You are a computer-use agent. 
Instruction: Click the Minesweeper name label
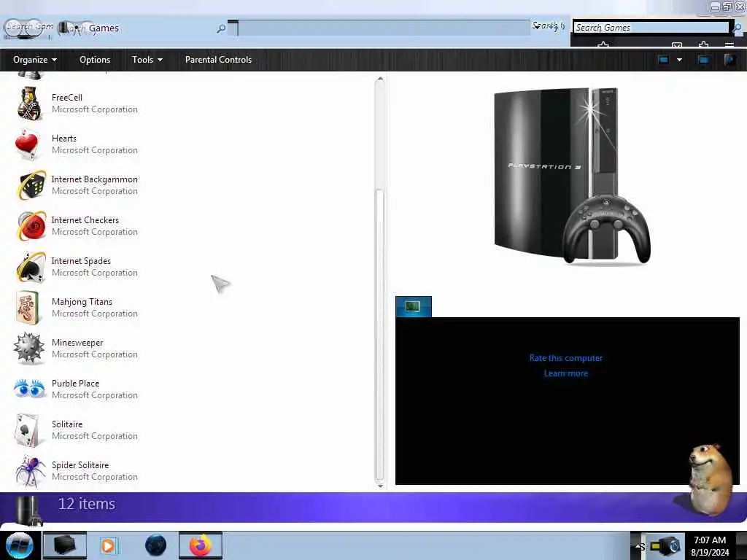click(77, 343)
